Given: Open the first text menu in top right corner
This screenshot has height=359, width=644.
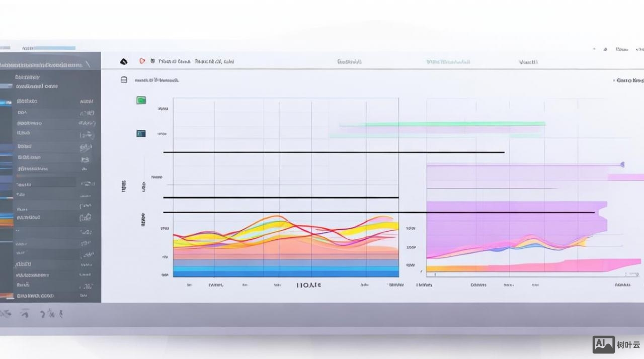Looking at the screenshot, I should [x=622, y=49].
